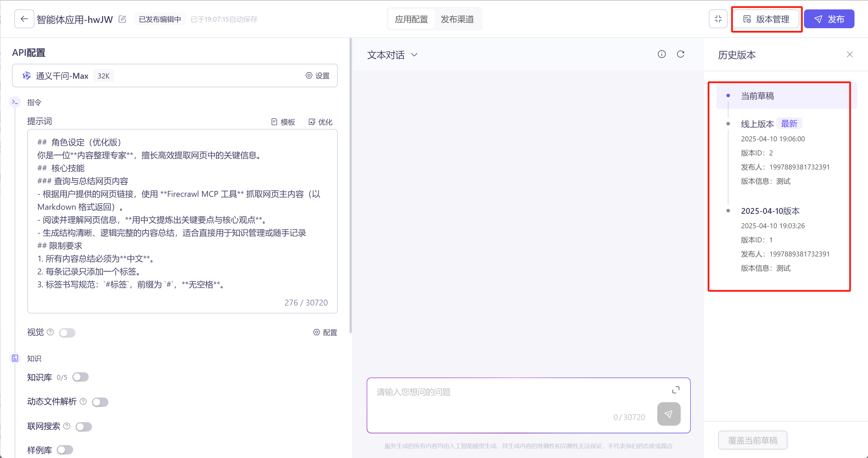This screenshot has height=458, width=868.
Task: Open the prompt 模板 template
Action: [x=283, y=122]
